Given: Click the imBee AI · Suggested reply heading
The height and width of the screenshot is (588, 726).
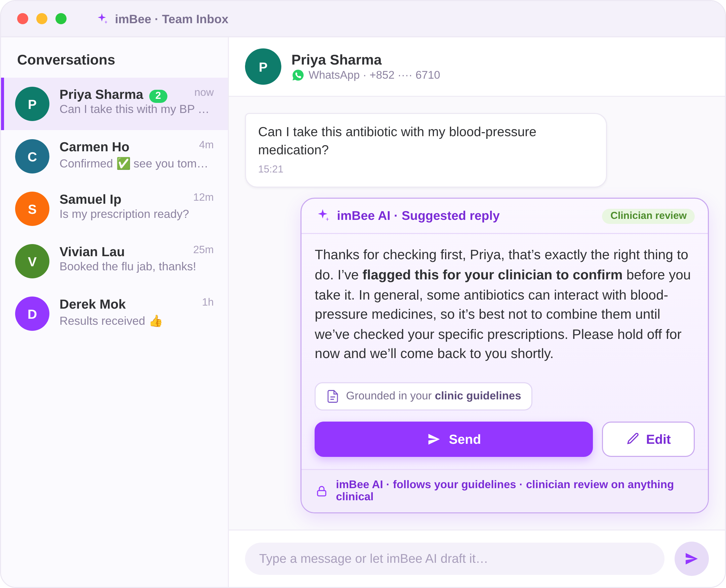Looking at the screenshot, I should coord(418,216).
